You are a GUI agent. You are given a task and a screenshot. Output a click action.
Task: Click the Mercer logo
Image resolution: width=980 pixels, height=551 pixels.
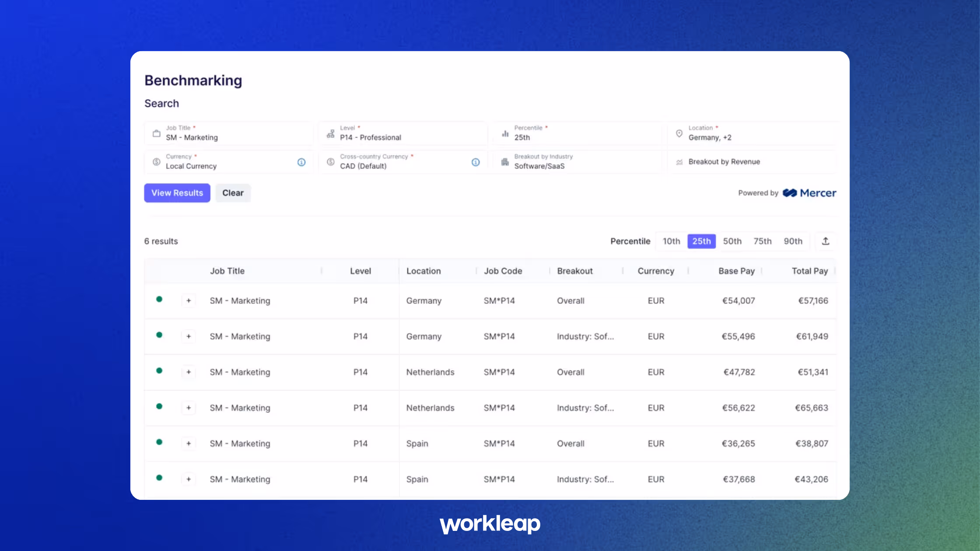tap(809, 193)
